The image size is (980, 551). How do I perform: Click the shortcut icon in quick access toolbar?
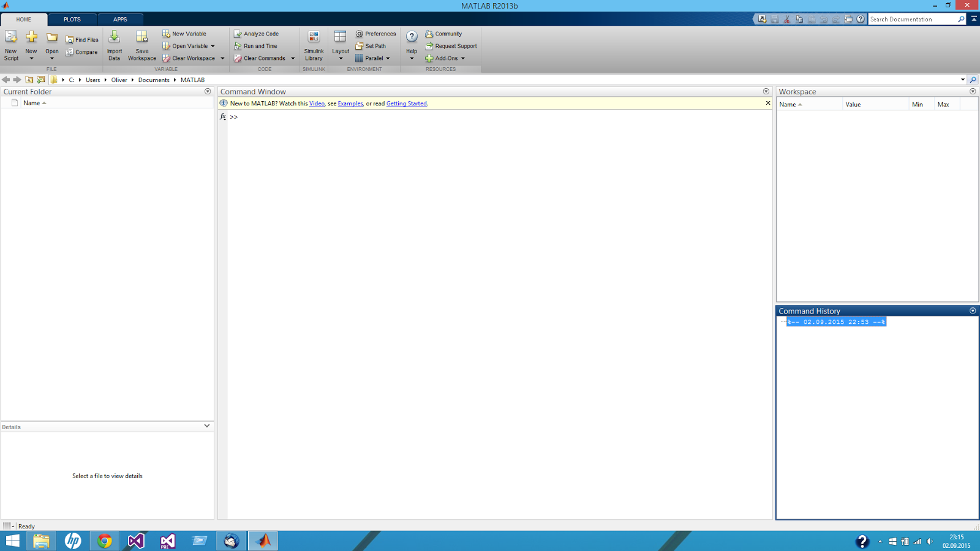click(762, 20)
